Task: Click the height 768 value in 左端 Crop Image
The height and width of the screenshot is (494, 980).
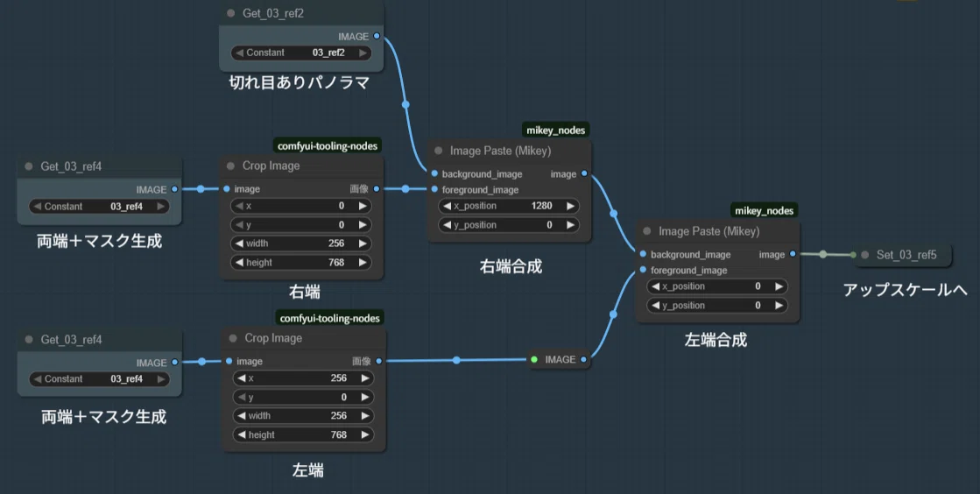Action: pos(339,434)
